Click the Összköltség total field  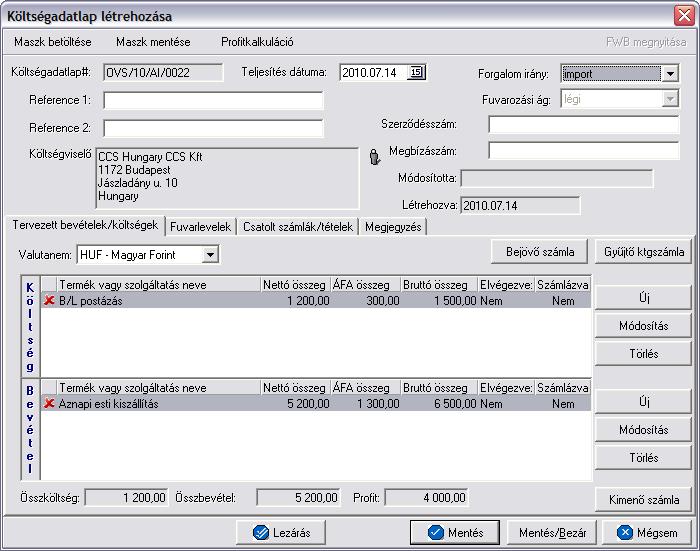click(x=126, y=497)
